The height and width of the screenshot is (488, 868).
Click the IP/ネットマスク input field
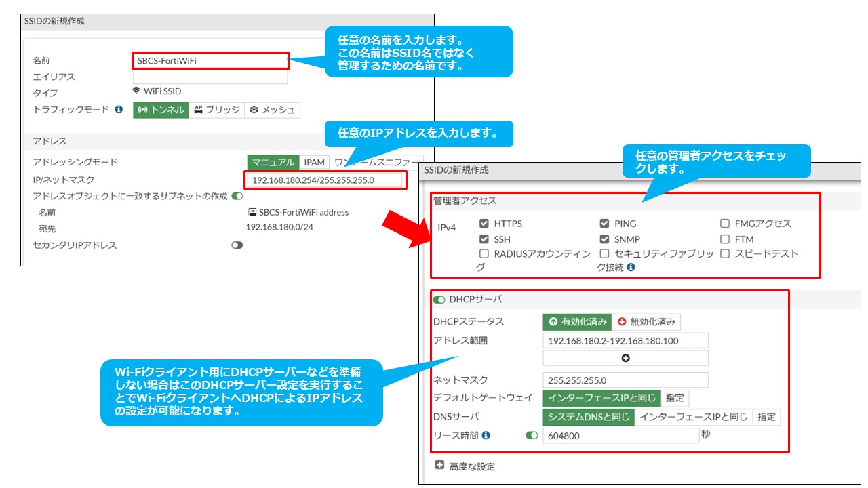pyautogui.click(x=325, y=180)
